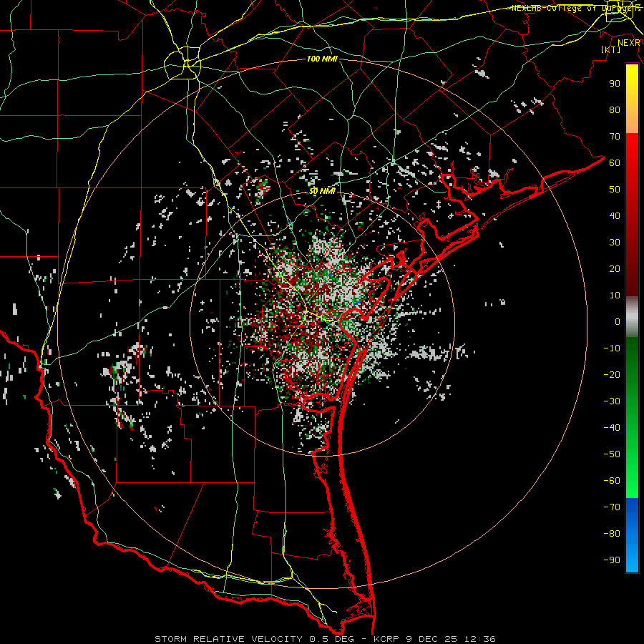Screen dimensions: 644x644
Task: Click the -40 value on the velocity scale
Action: point(612,428)
